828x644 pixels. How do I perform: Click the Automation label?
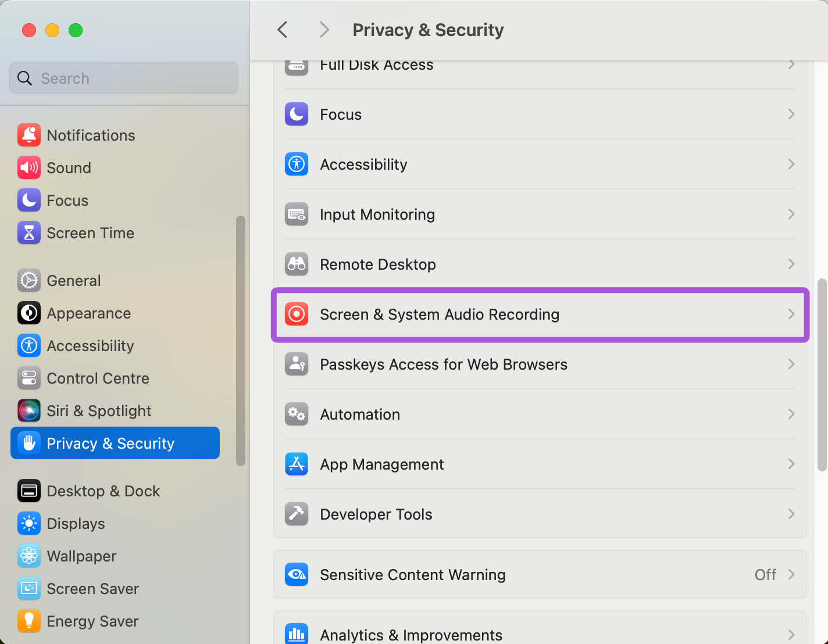[x=360, y=414]
